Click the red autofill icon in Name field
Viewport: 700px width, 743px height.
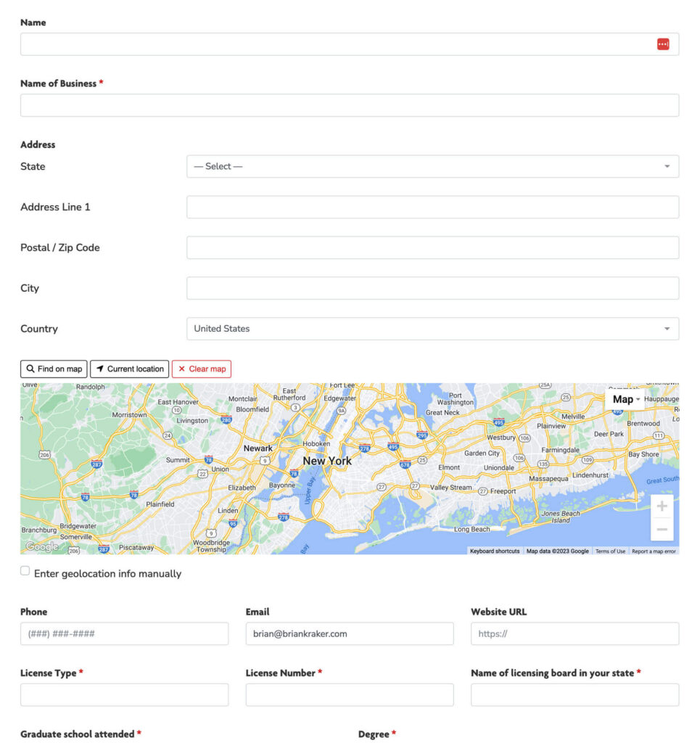pyautogui.click(x=662, y=44)
